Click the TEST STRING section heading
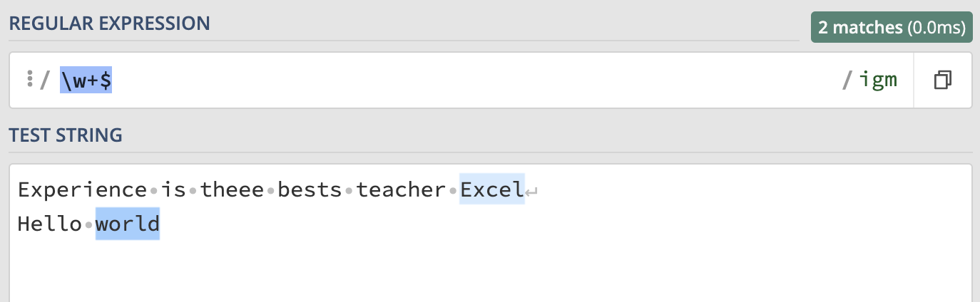Viewport: 980px width, 302px height. click(x=66, y=135)
